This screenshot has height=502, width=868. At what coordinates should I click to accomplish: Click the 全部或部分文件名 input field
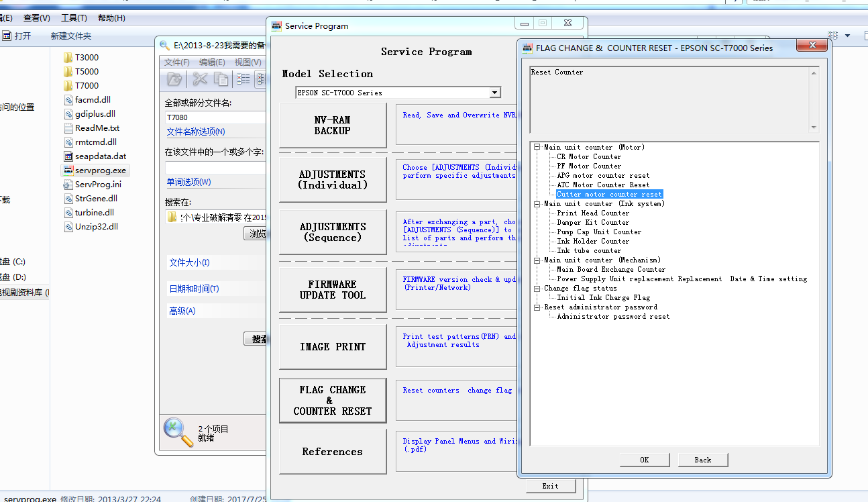coord(216,117)
